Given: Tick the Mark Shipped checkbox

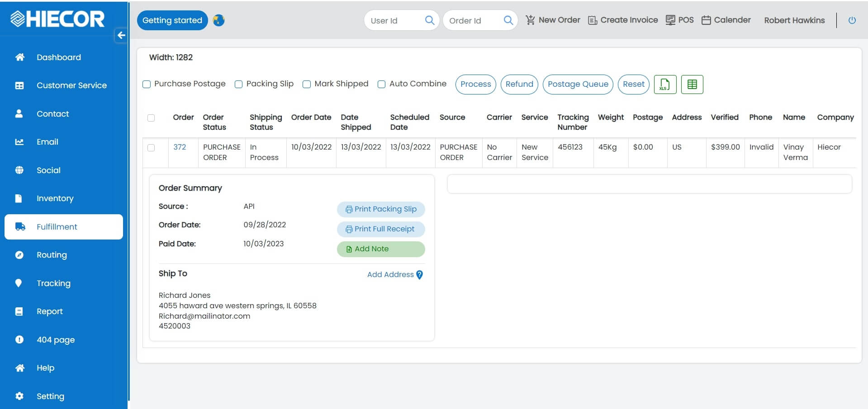Looking at the screenshot, I should pos(307,85).
